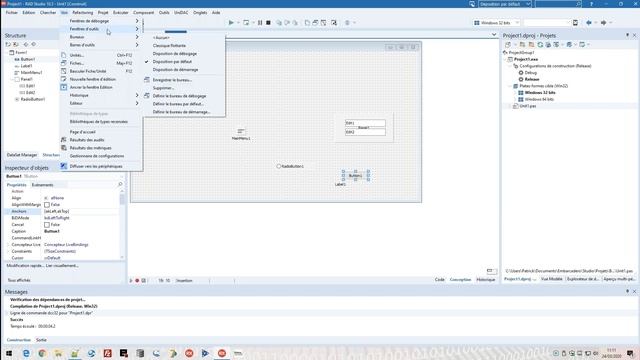The height and width of the screenshot is (360, 640).
Task: Open Chrome from the taskbar
Action: point(42,353)
